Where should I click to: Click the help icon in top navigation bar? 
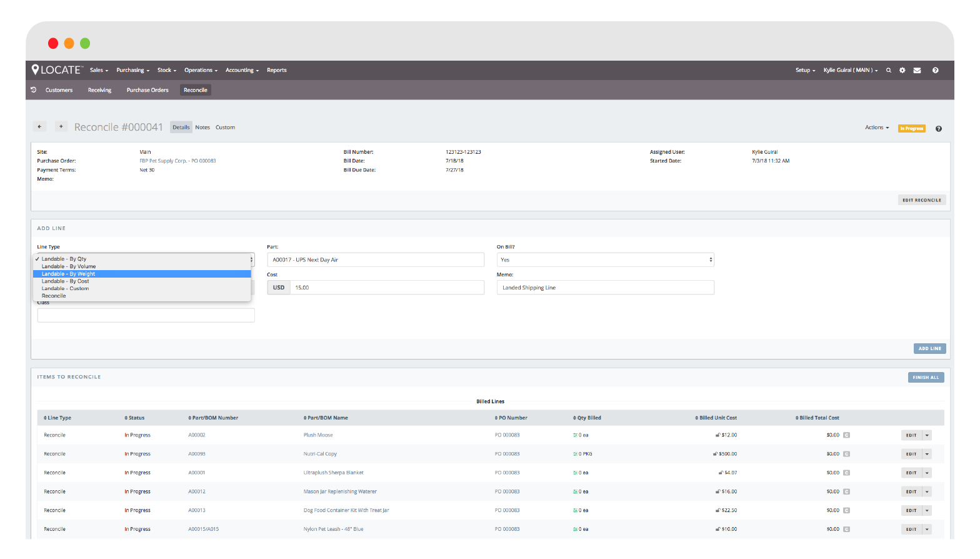pyautogui.click(x=935, y=70)
